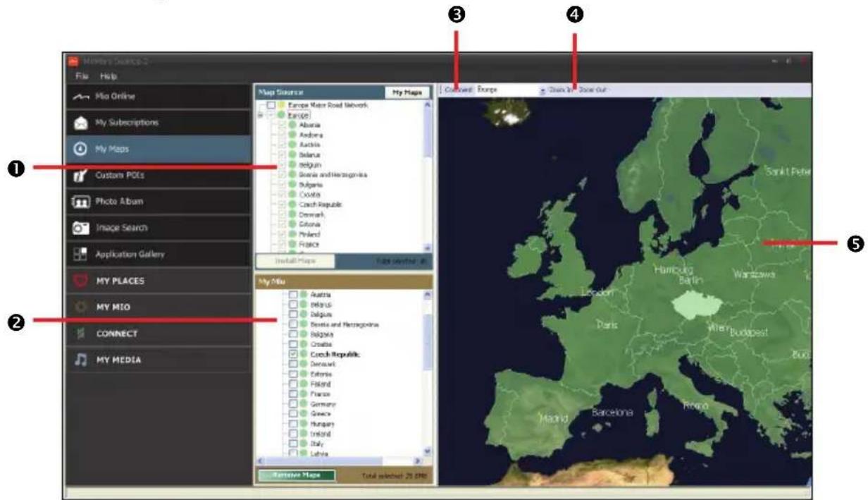Open the Photo Album section
868x500 pixels.
[159, 201]
